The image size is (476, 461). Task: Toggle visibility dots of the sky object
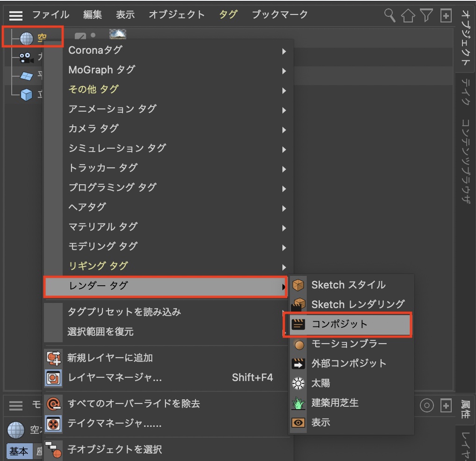pos(93,35)
